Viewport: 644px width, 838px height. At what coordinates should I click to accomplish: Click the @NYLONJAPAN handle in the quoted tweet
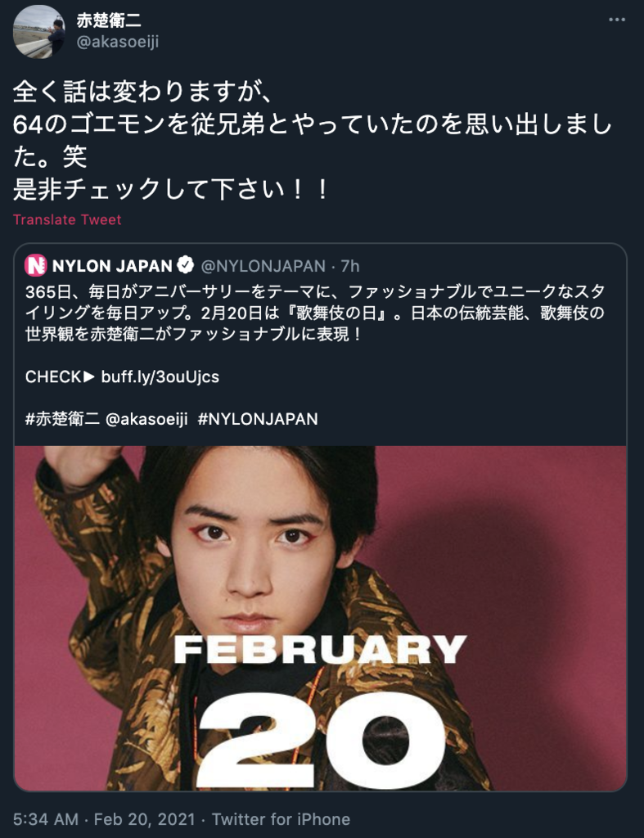[263, 266]
